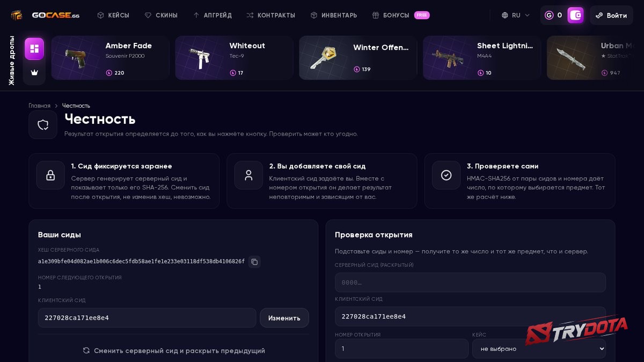This screenshot has height=362, width=644.
Task: Click the Номер следующего открытия value 1
Action: (40, 287)
